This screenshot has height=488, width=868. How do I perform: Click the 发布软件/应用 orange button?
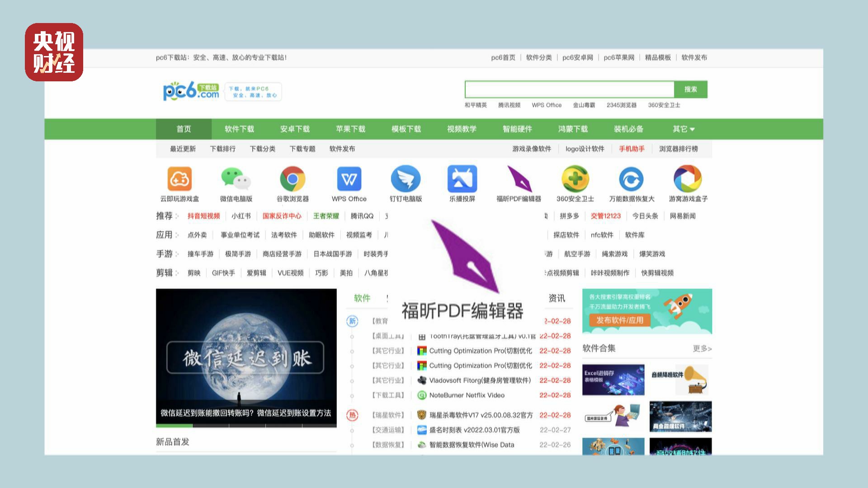(x=620, y=319)
